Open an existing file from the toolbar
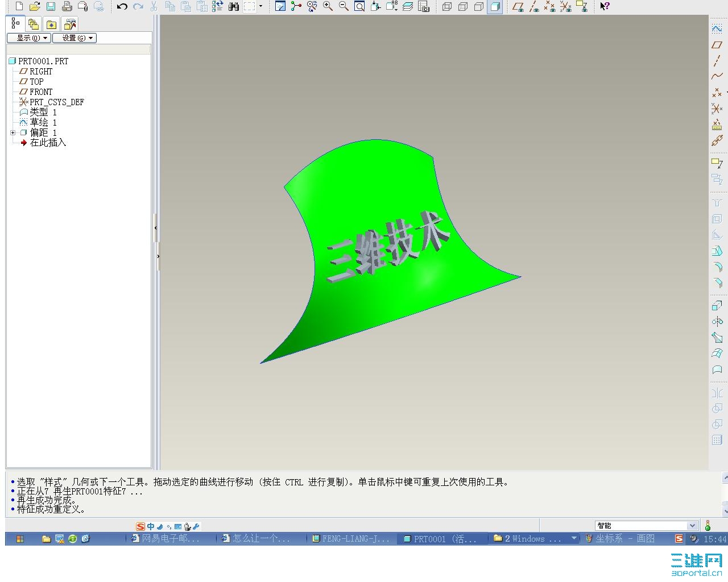This screenshot has height=582, width=728. pyautogui.click(x=35, y=6)
